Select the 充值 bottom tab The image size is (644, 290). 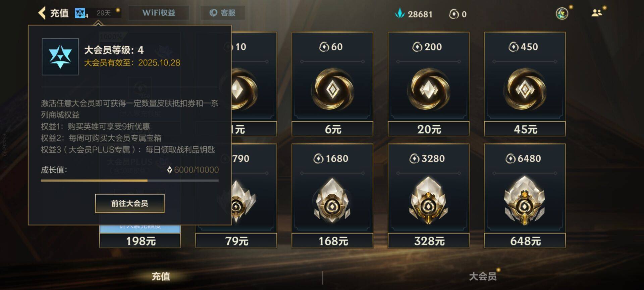[161, 276]
